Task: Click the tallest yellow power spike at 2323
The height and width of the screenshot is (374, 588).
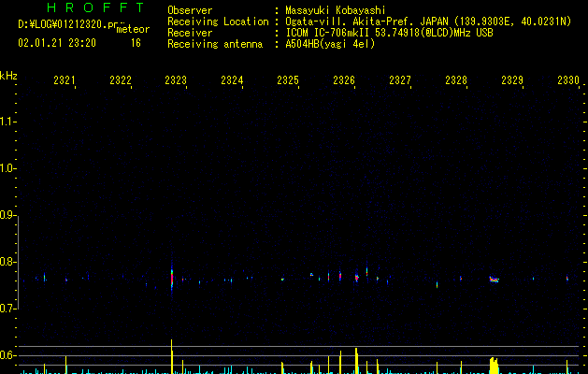Action: [172, 356]
